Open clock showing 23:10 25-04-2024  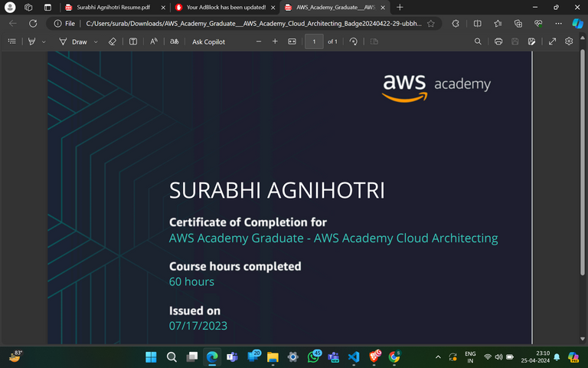tap(535, 356)
